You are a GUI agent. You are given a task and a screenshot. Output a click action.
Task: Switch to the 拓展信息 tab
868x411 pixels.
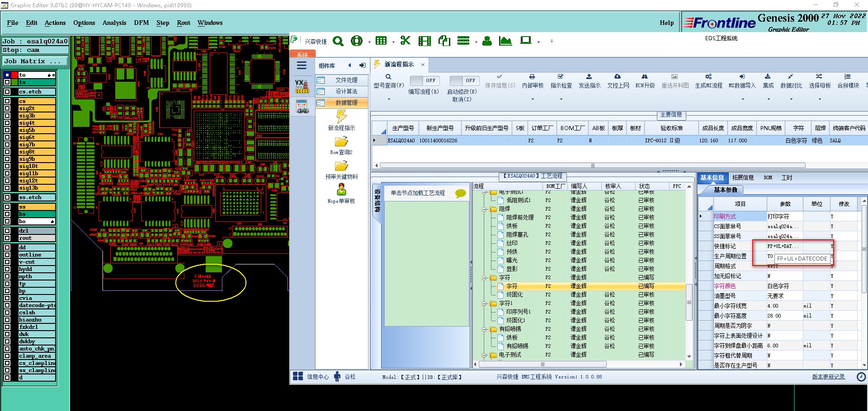tap(743, 177)
